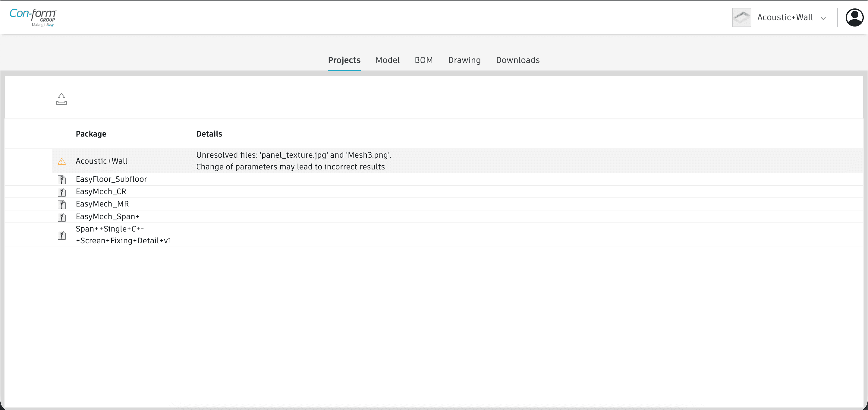Click the zip file icon beside EasyMech_MR

coord(62,204)
